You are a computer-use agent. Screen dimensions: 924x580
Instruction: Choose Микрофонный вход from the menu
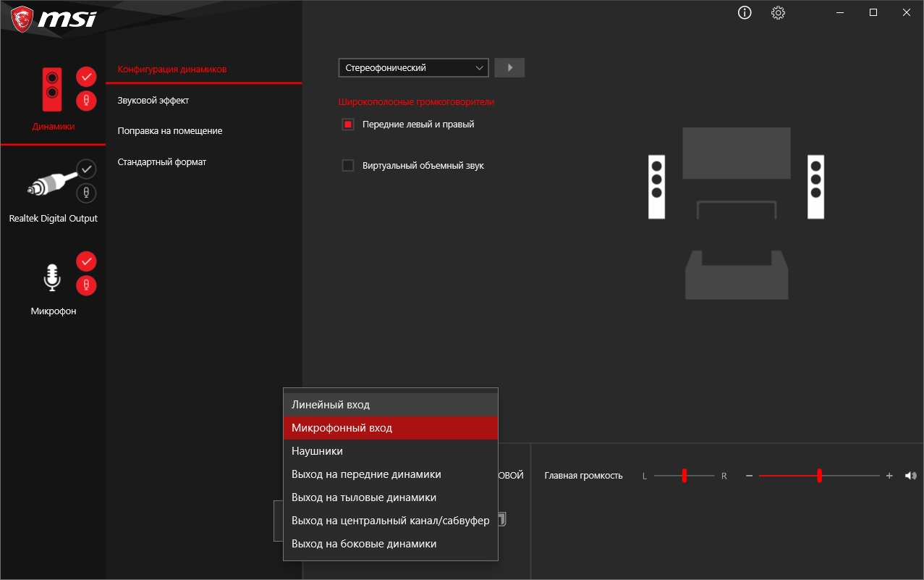391,428
